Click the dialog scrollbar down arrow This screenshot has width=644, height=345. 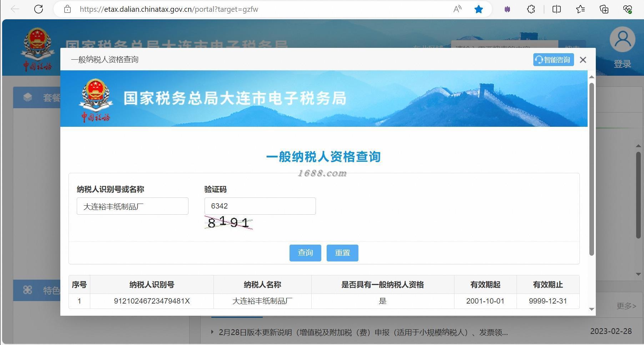[592, 309]
